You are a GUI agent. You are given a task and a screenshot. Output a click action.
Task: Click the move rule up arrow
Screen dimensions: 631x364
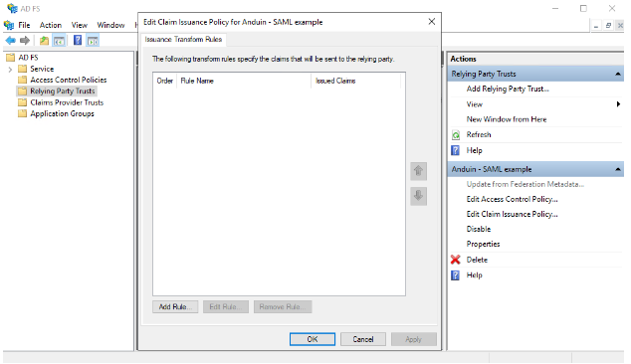(x=419, y=171)
